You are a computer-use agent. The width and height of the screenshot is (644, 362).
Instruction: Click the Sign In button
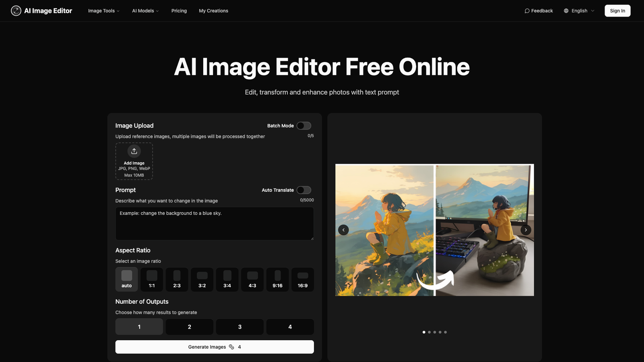(617, 11)
